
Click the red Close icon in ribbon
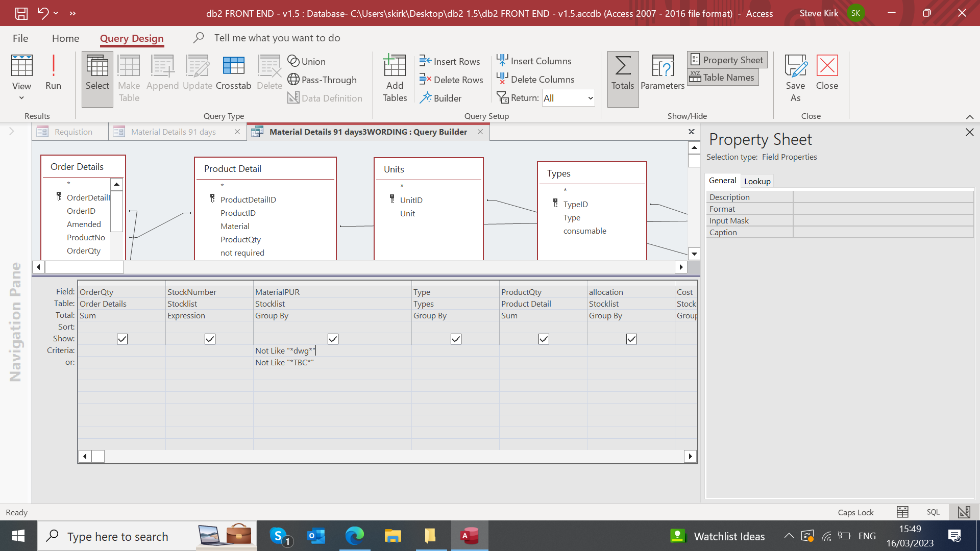pos(827,73)
